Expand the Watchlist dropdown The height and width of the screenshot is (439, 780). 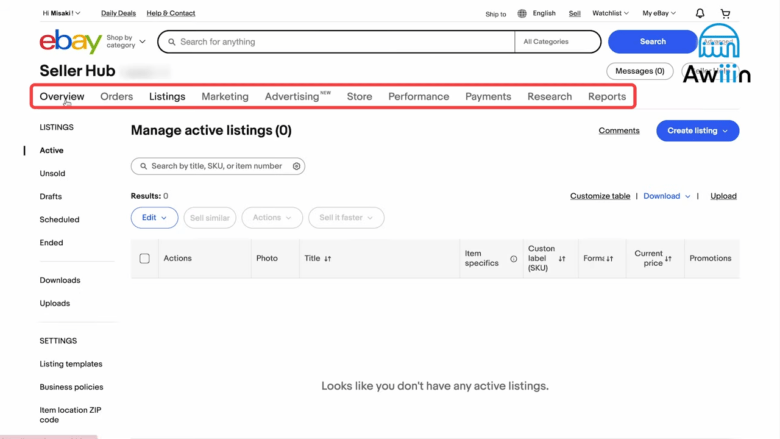click(610, 13)
